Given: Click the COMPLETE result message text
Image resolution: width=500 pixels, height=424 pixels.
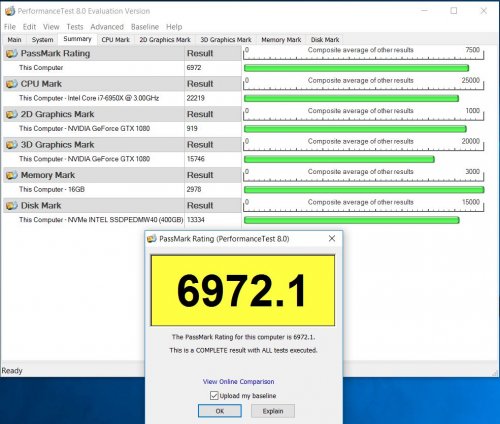Looking at the screenshot, I should tap(243, 350).
